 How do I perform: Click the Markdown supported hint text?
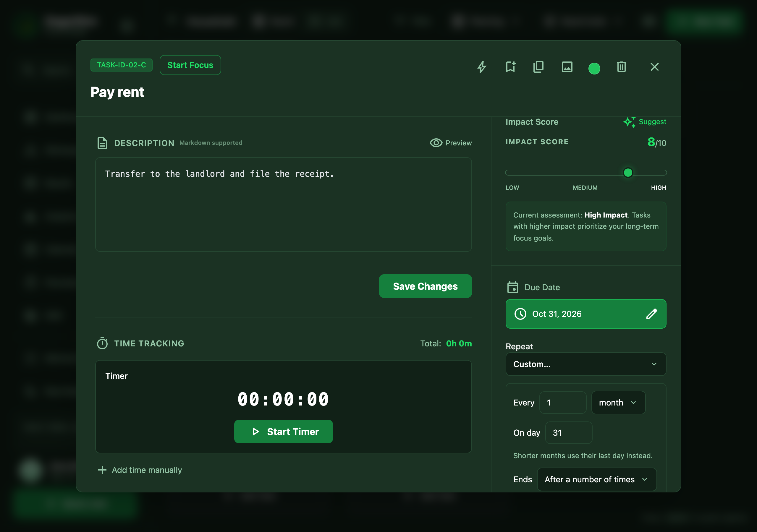(211, 143)
